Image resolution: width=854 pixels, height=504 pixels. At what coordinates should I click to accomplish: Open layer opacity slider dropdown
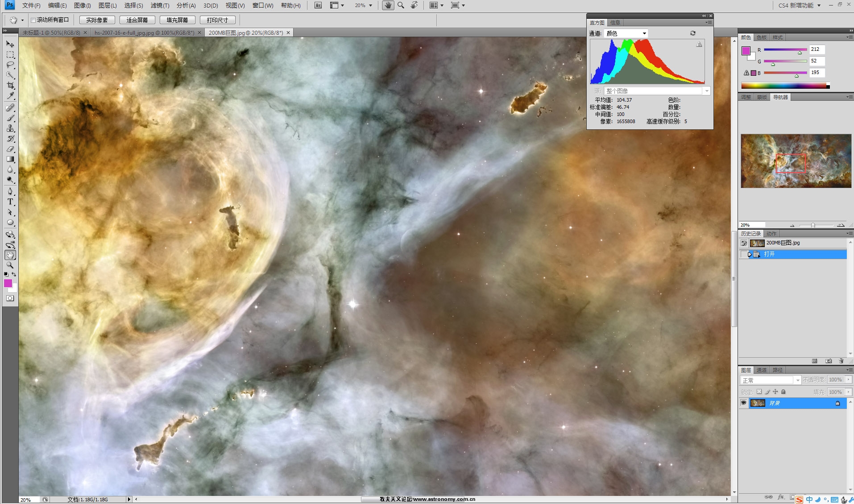849,380
